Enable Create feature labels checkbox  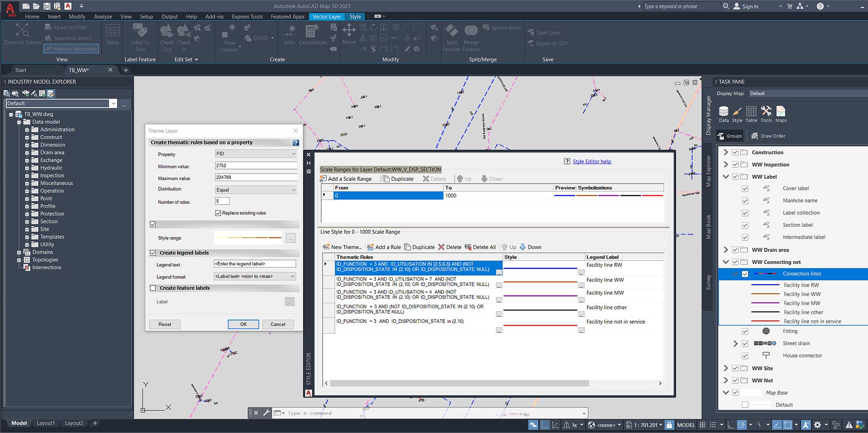coord(153,288)
